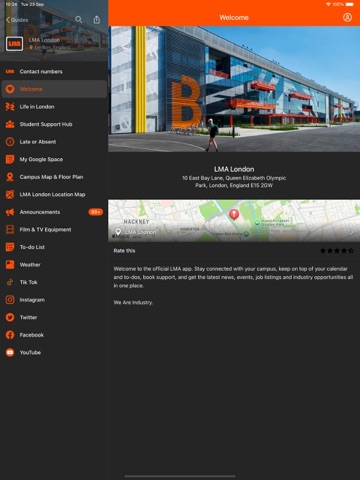The image size is (360, 480).
Task: Click the Contact numbers LMA icon
Action: 10,71
